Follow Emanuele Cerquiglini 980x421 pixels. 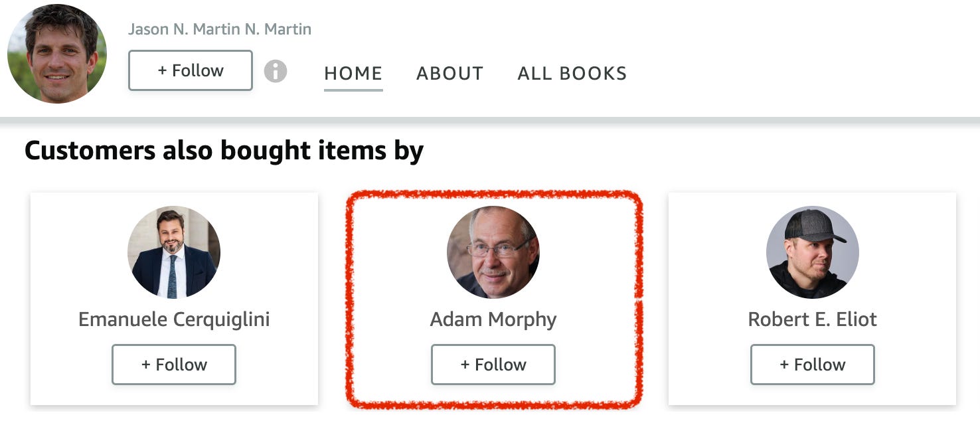(x=174, y=364)
